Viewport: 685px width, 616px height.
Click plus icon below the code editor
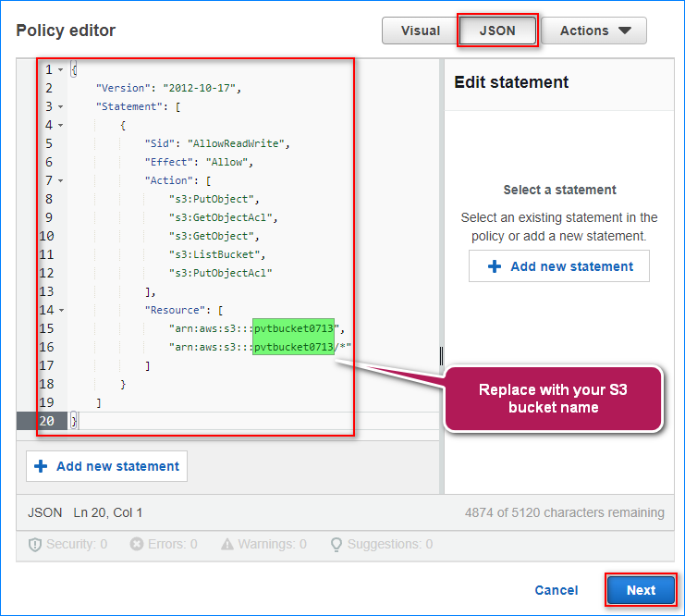(41, 466)
